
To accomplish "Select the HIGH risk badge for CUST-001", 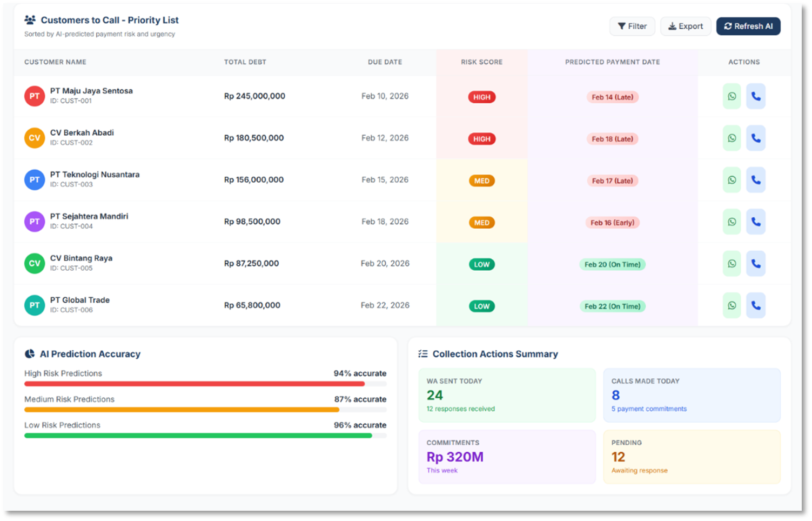I will pyautogui.click(x=481, y=97).
